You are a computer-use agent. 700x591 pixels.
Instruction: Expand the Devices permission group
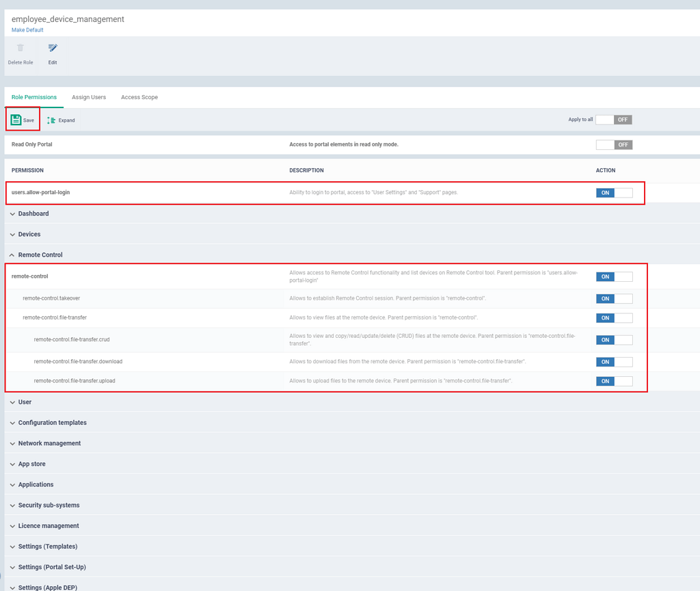pyautogui.click(x=29, y=234)
